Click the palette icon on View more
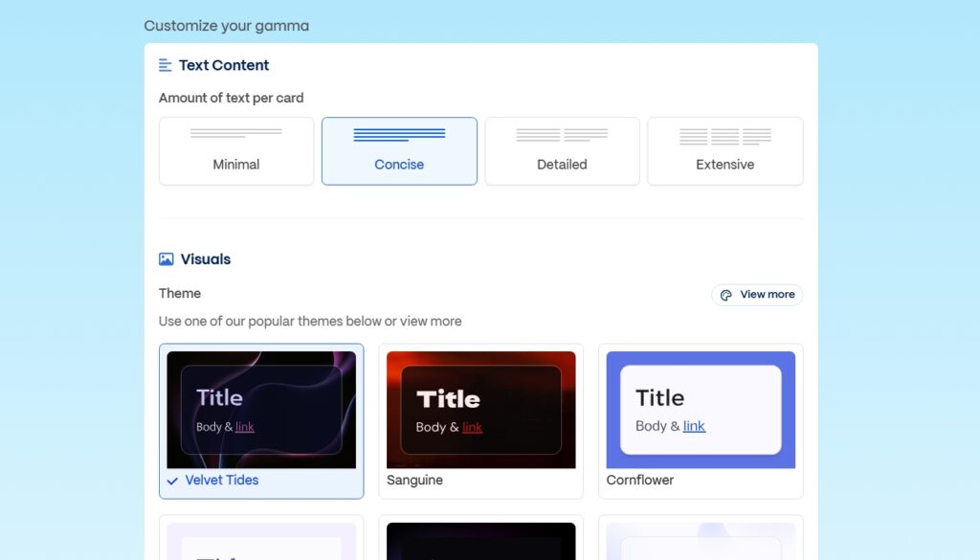Image resolution: width=980 pixels, height=560 pixels. click(x=727, y=295)
